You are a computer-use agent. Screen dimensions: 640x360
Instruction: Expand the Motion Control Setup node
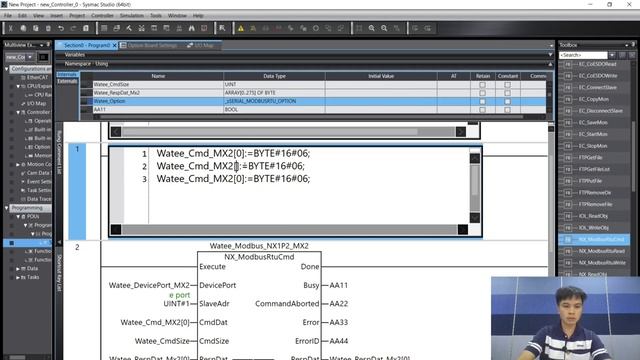click(x=18, y=164)
